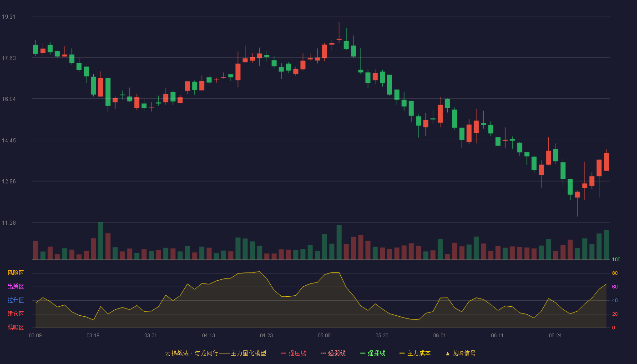Toggle the 强撑线 series label in legend
Viewport: 637px width, 364px height.
click(x=376, y=353)
